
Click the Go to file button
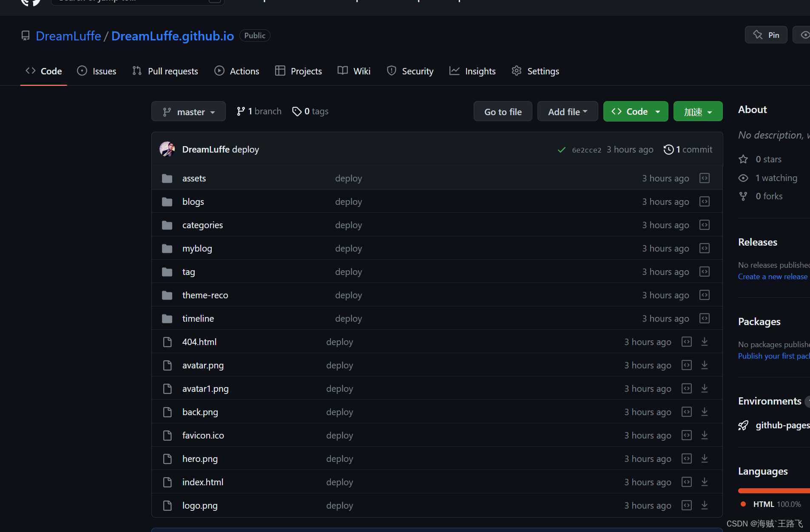tap(503, 111)
